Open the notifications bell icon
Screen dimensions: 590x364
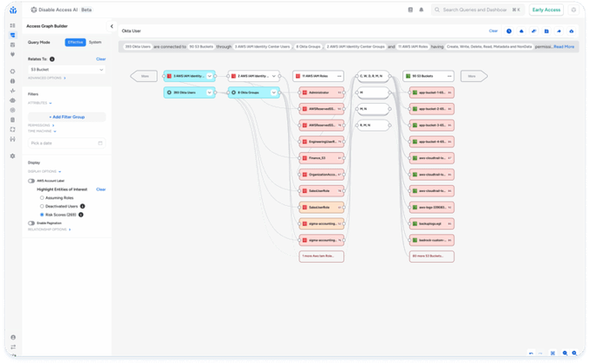(422, 10)
